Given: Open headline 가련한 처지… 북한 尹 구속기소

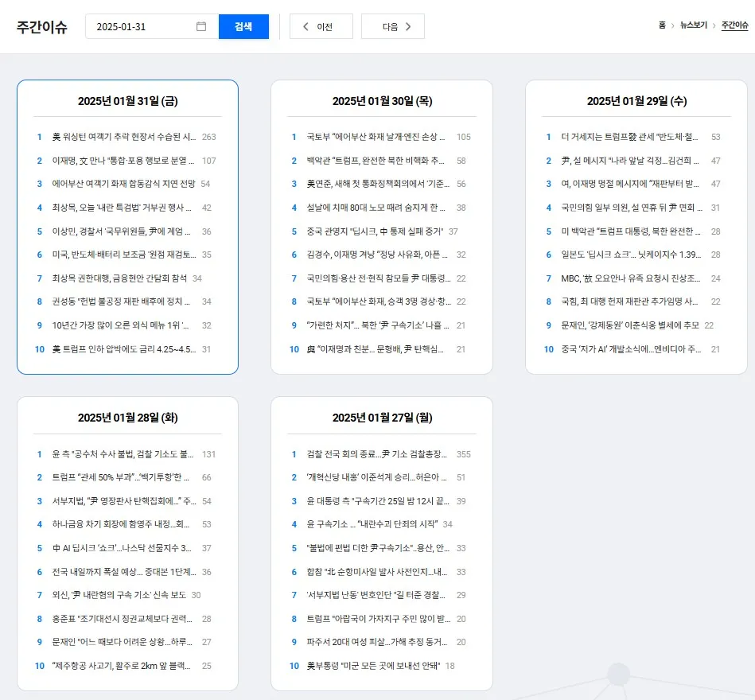Looking at the screenshot, I should coord(377,326).
